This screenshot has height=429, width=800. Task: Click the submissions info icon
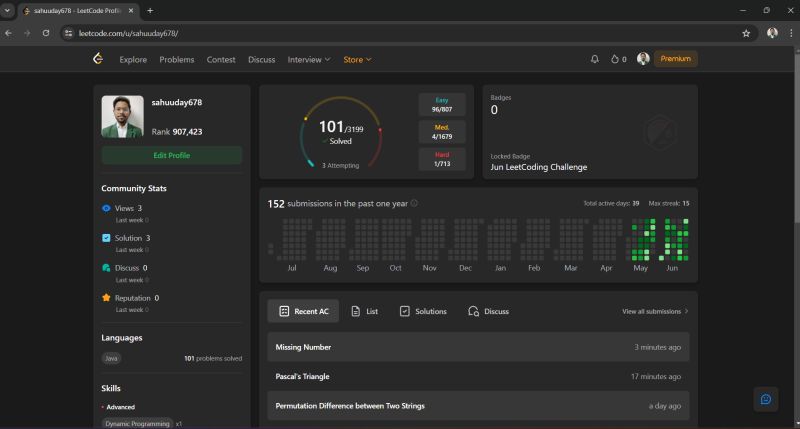pyautogui.click(x=414, y=204)
